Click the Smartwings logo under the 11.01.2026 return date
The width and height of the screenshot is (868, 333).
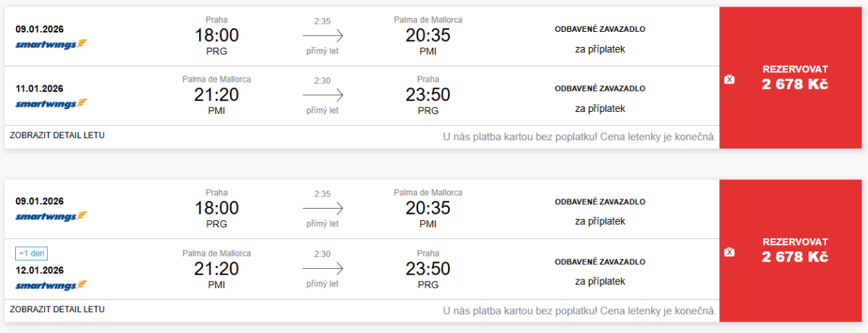(51, 103)
